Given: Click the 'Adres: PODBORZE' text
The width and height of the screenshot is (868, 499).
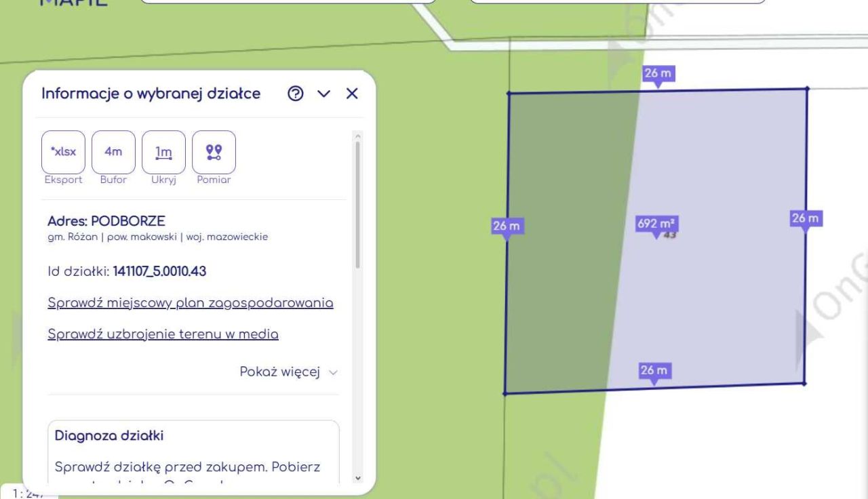Looking at the screenshot, I should 106,221.
